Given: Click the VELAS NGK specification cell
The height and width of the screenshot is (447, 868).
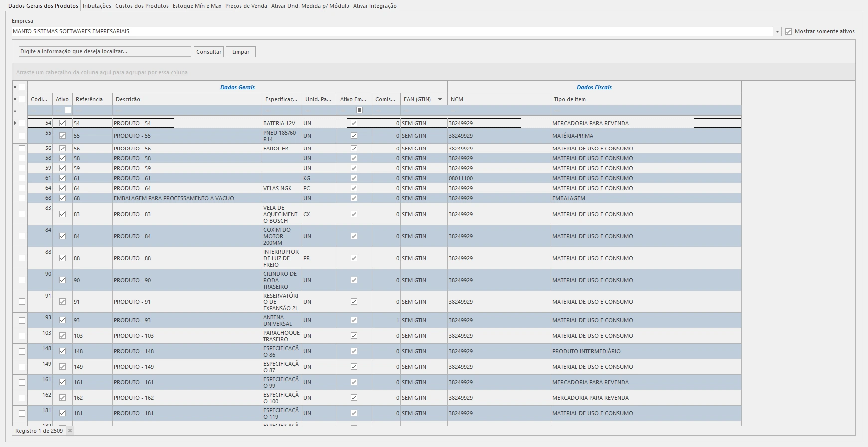Looking at the screenshot, I should coord(282,188).
